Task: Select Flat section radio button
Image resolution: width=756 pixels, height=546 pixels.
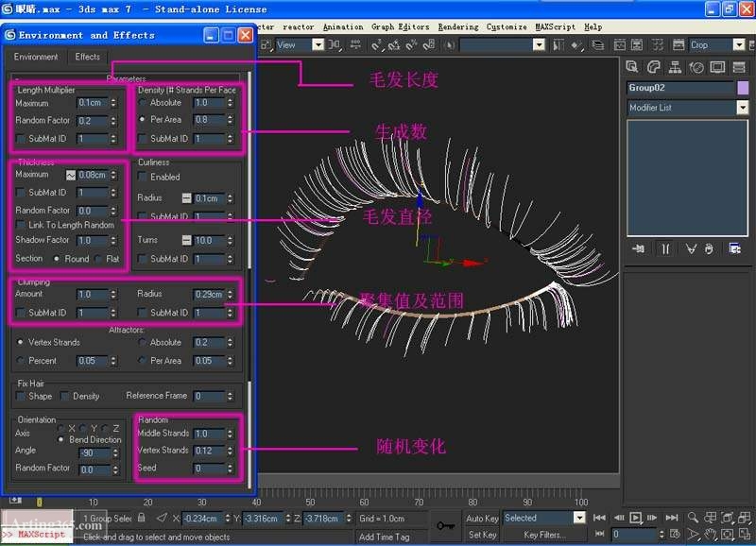Action: (99, 259)
